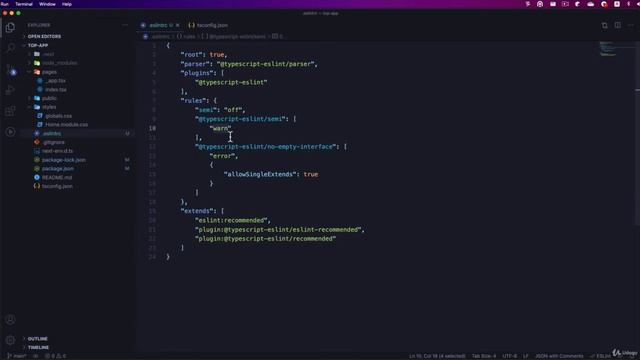Open editor more actions ellipsis

point(631,25)
